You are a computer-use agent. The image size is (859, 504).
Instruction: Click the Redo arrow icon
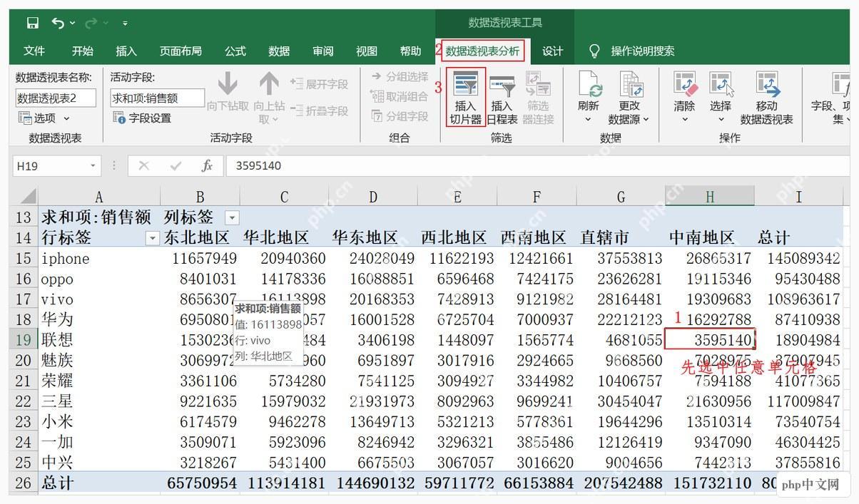click(x=91, y=24)
